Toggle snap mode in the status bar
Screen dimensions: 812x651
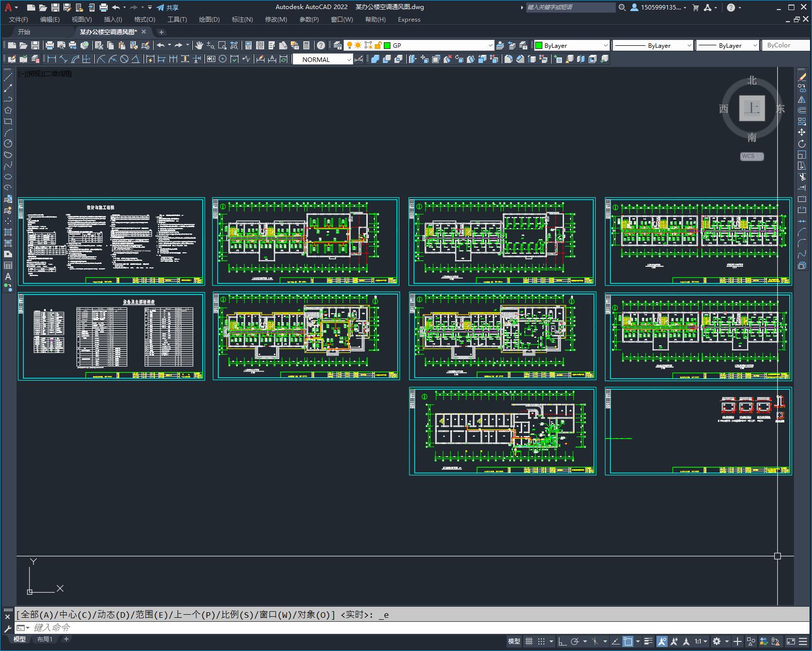click(x=541, y=641)
